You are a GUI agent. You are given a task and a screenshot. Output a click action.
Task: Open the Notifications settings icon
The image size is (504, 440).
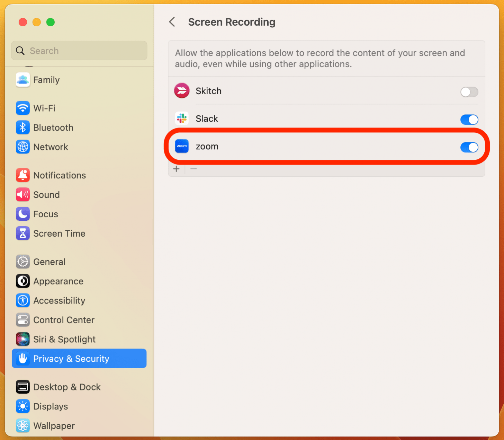pos(22,175)
